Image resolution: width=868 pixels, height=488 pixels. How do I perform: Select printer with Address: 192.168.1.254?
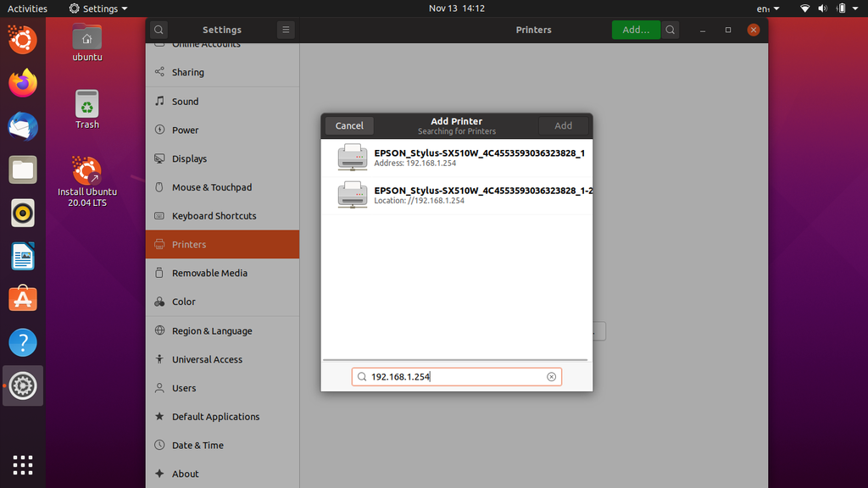pyautogui.click(x=457, y=158)
